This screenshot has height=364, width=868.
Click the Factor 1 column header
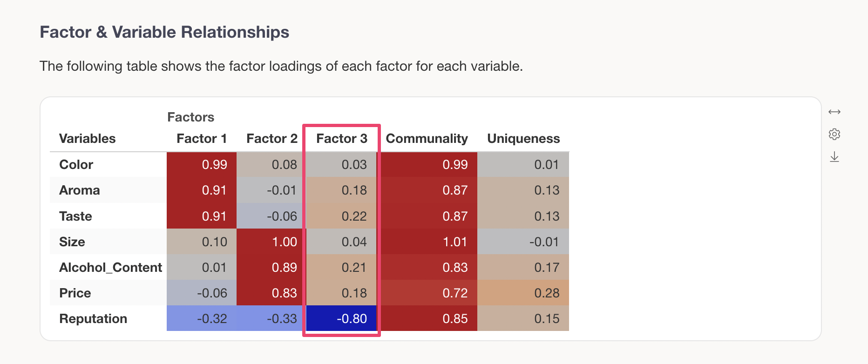[x=202, y=139]
